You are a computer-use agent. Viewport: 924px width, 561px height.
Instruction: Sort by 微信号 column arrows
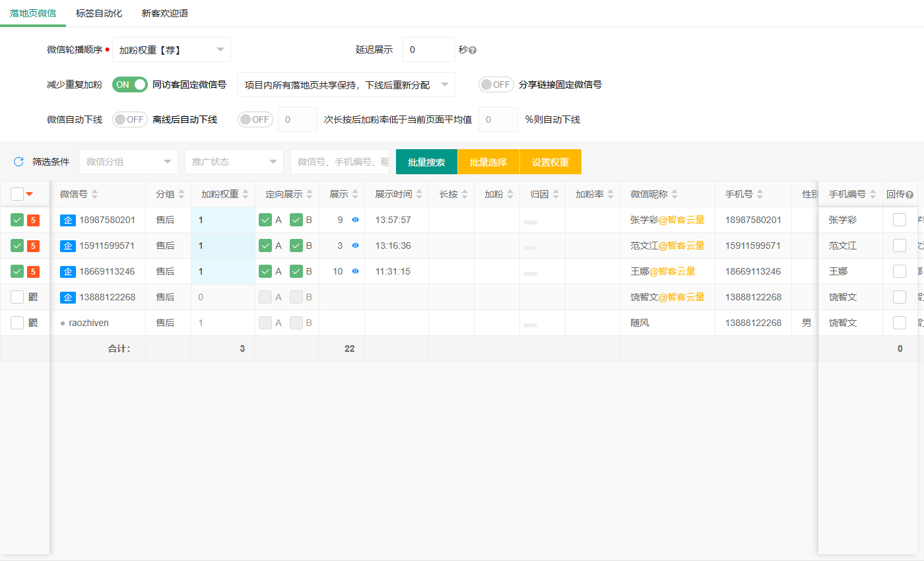pyautogui.click(x=94, y=194)
